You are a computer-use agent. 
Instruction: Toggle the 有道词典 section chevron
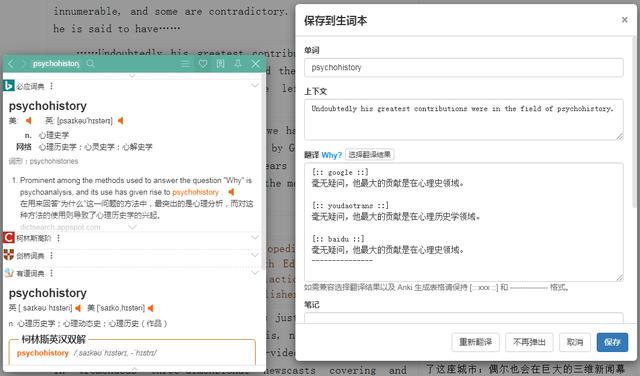(255, 273)
